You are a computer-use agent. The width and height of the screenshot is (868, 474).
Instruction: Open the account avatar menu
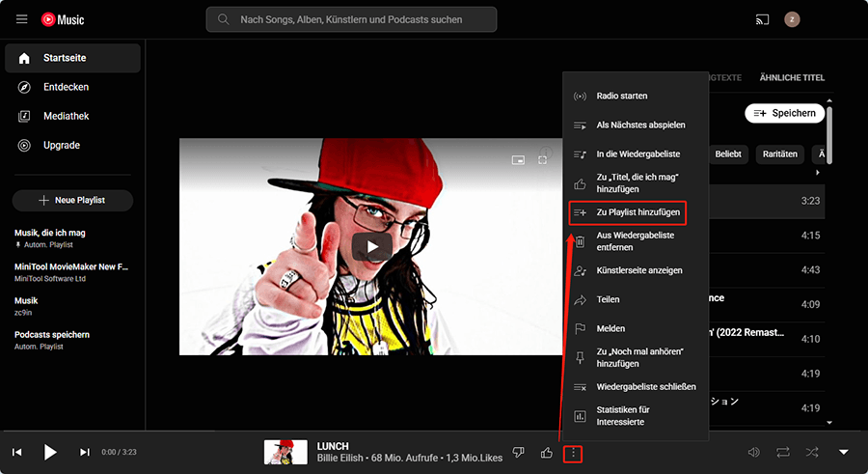[x=792, y=19]
